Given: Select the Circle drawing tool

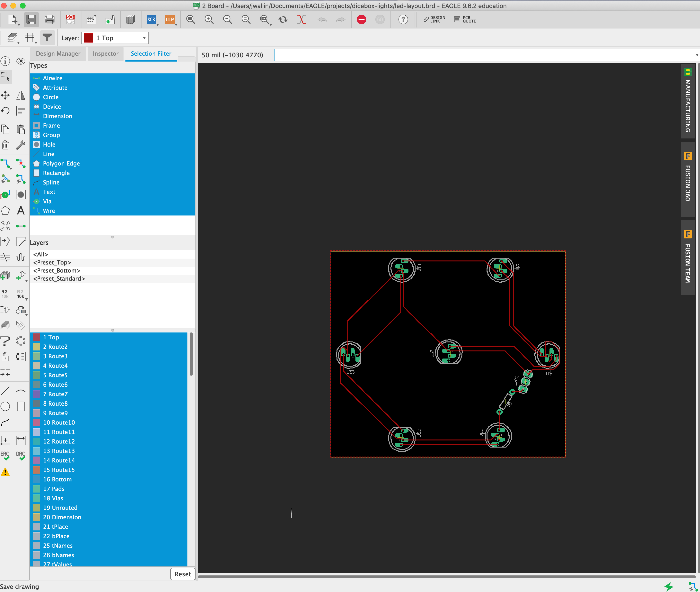Looking at the screenshot, I should pos(5,406).
